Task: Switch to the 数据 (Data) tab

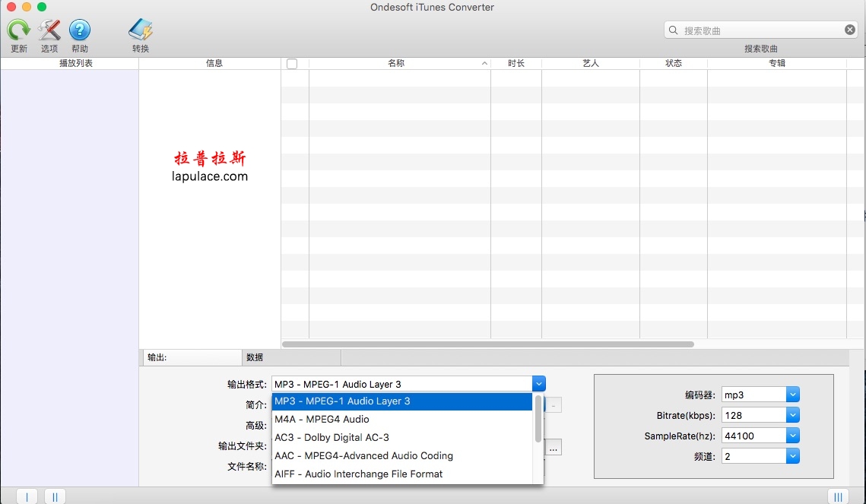Action: pos(292,357)
